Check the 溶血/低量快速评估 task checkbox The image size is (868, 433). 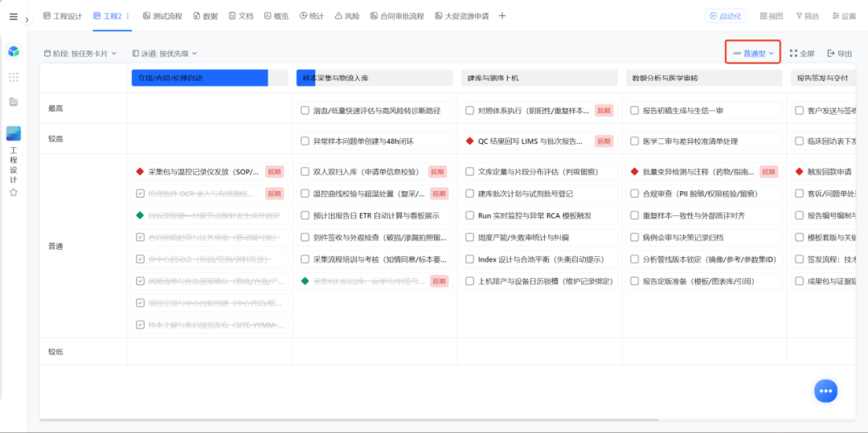[305, 111]
